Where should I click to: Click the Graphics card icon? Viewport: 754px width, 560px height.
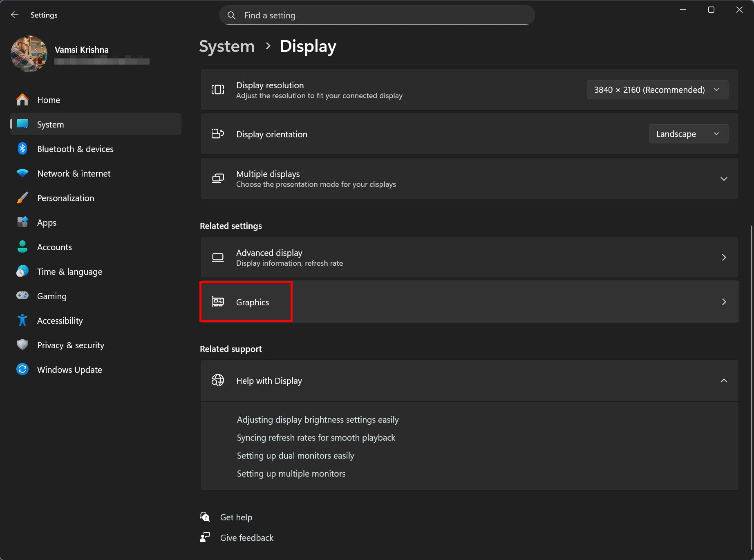click(x=218, y=302)
